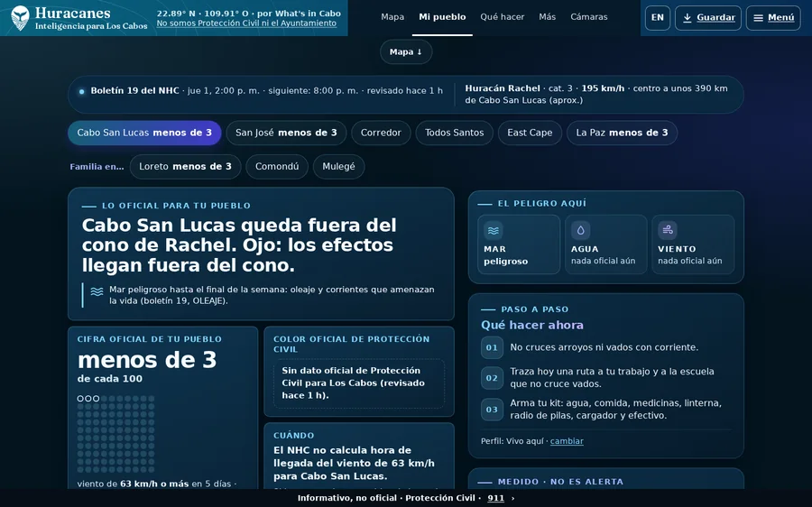Open the Qué hacer section
Viewport: 812px width, 507px height.
[x=503, y=17]
